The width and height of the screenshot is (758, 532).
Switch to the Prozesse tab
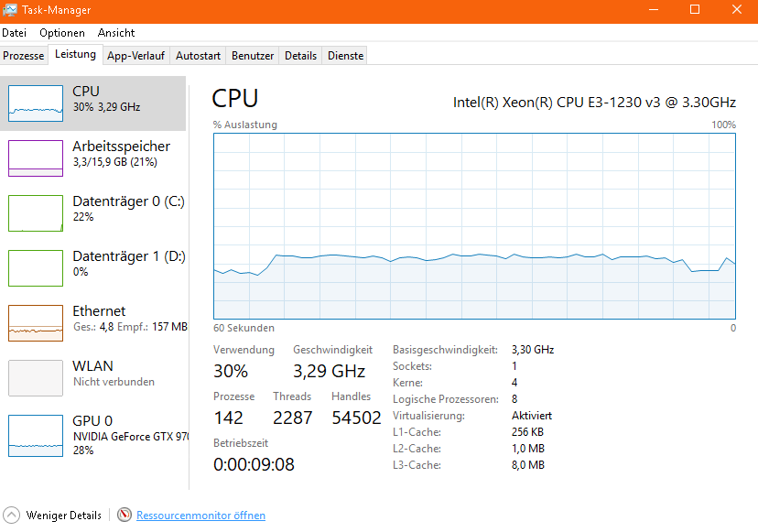(24, 56)
